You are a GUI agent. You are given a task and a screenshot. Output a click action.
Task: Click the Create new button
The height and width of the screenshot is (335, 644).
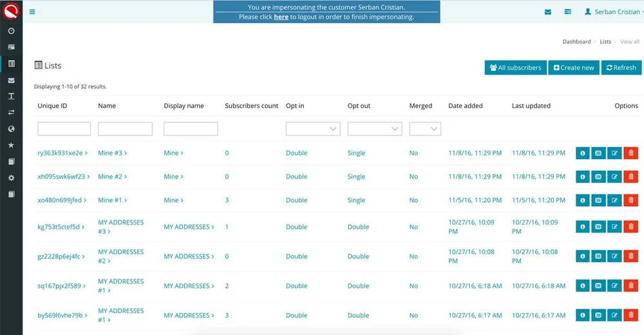tap(574, 68)
